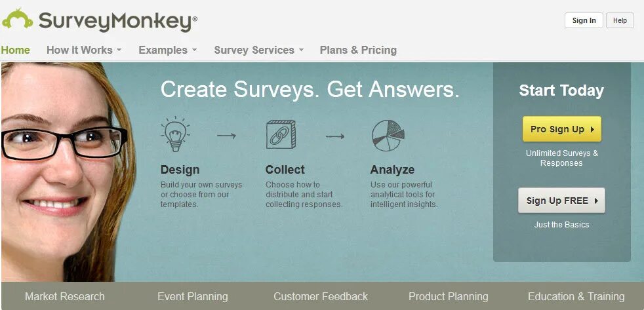Click the arrow between Design and Collect
Screen dimensions: 644x310
tap(227, 136)
